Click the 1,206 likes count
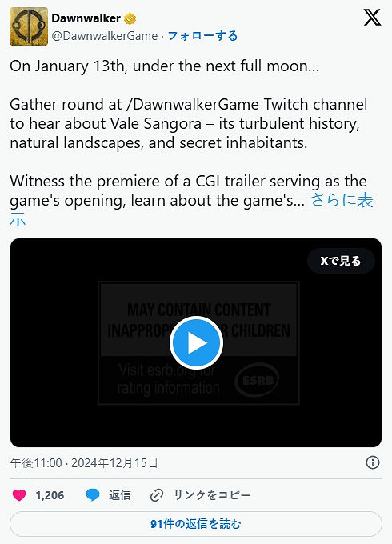 [x=50, y=495]
